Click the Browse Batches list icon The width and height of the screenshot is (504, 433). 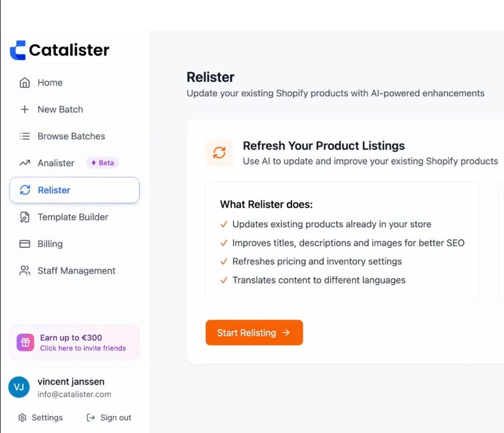25,136
